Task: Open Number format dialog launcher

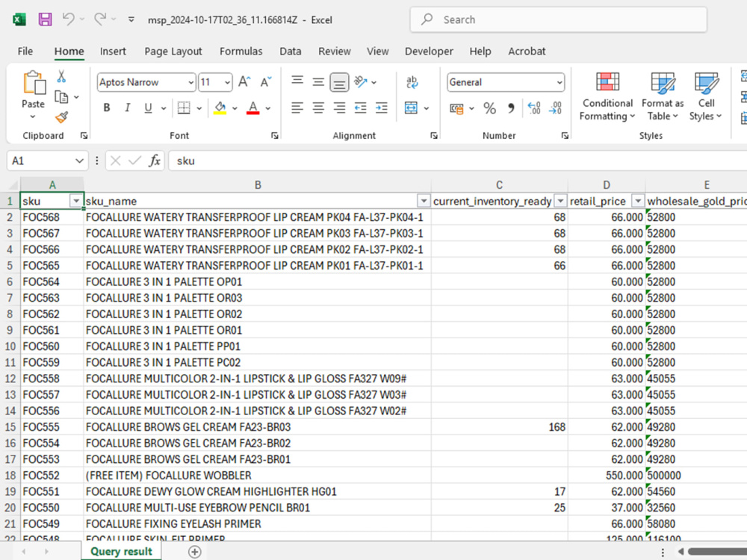Action: point(565,136)
